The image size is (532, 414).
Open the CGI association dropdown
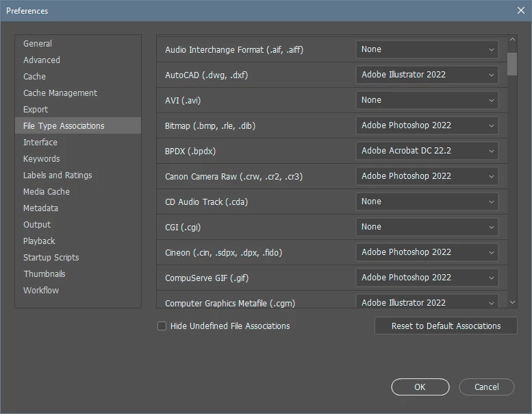point(427,227)
